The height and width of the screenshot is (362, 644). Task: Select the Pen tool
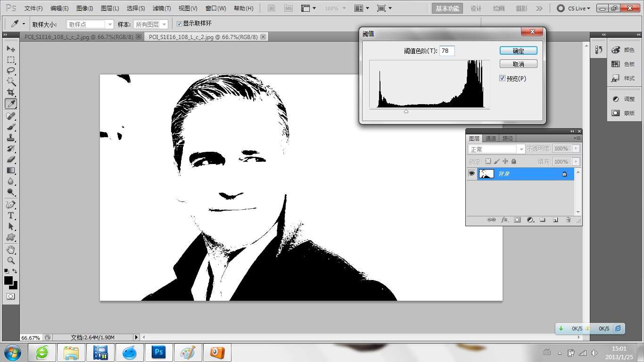point(10,205)
